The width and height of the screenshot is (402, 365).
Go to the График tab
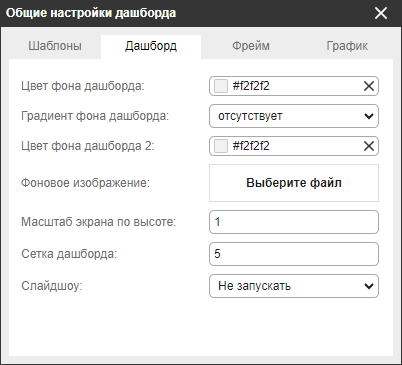coord(347,46)
